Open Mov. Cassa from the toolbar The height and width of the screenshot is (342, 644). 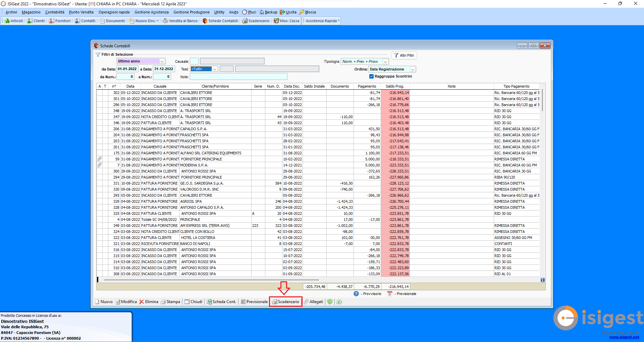[286, 21]
